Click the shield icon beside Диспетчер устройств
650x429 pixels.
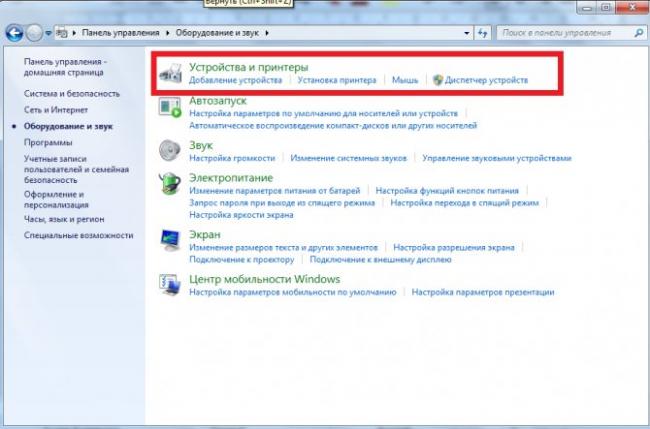point(438,80)
